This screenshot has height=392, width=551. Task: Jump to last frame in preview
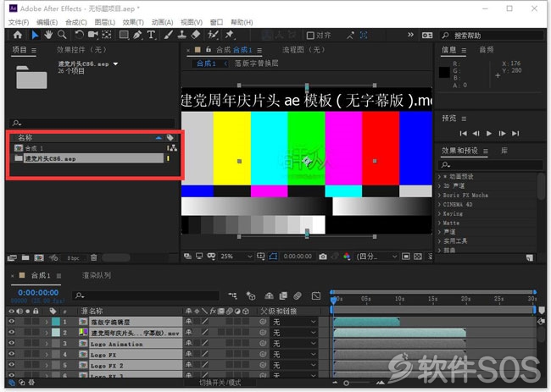(x=515, y=134)
